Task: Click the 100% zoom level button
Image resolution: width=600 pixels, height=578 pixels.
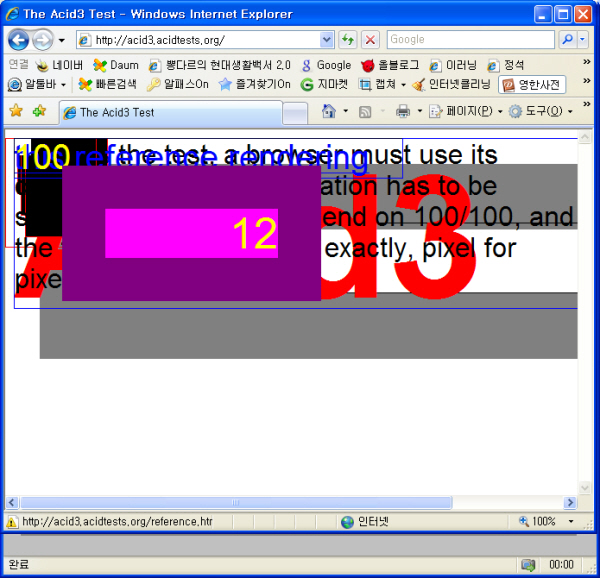Action: (537, 521)
